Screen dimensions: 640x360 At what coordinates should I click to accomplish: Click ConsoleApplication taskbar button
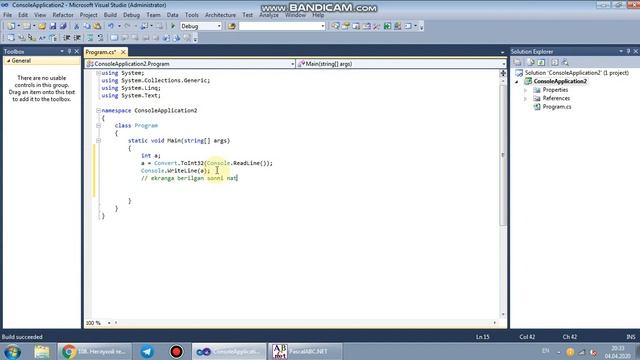click(229, 351)
